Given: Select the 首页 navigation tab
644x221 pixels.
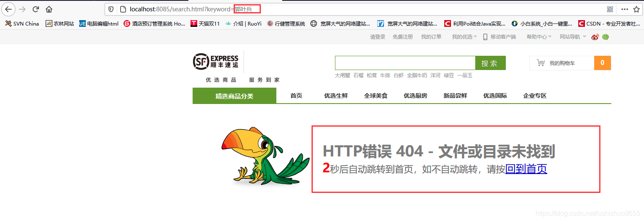Looking at the screenshot, I should point(296,96).
